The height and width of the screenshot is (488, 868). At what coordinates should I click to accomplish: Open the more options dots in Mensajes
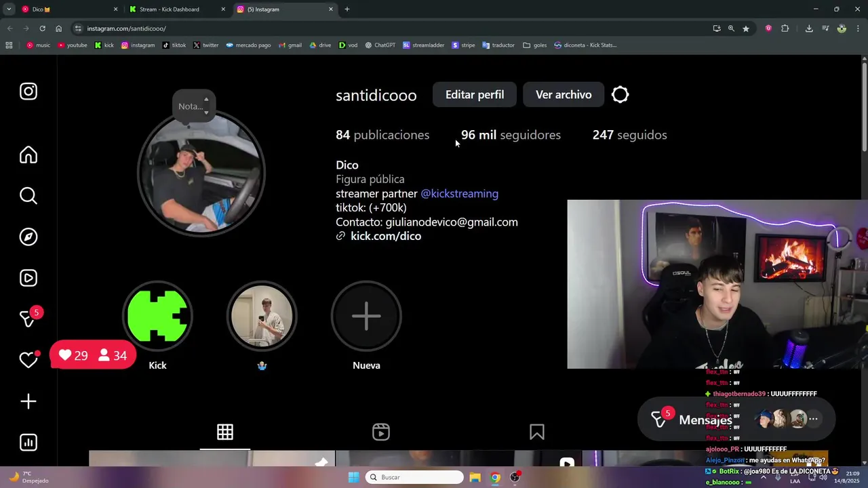click(x=813, y=419)
